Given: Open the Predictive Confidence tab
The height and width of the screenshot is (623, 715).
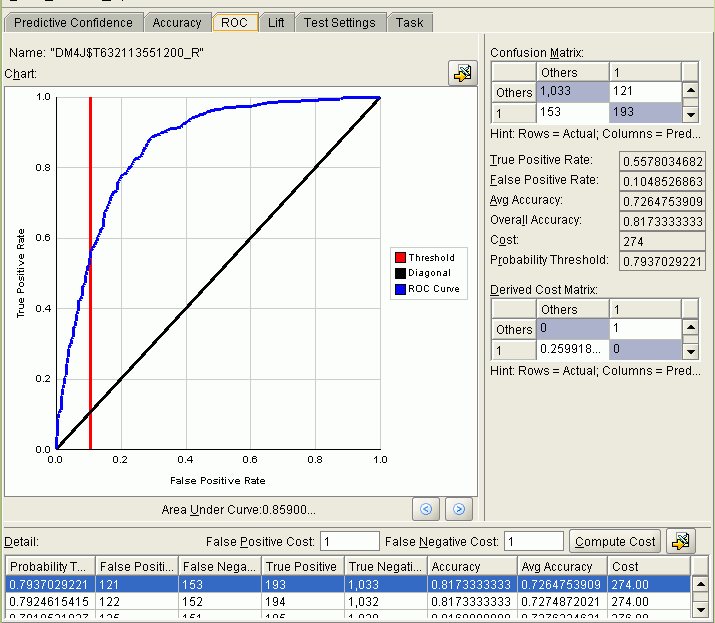Looking at the screenshot, I should (x=73, y=22).
